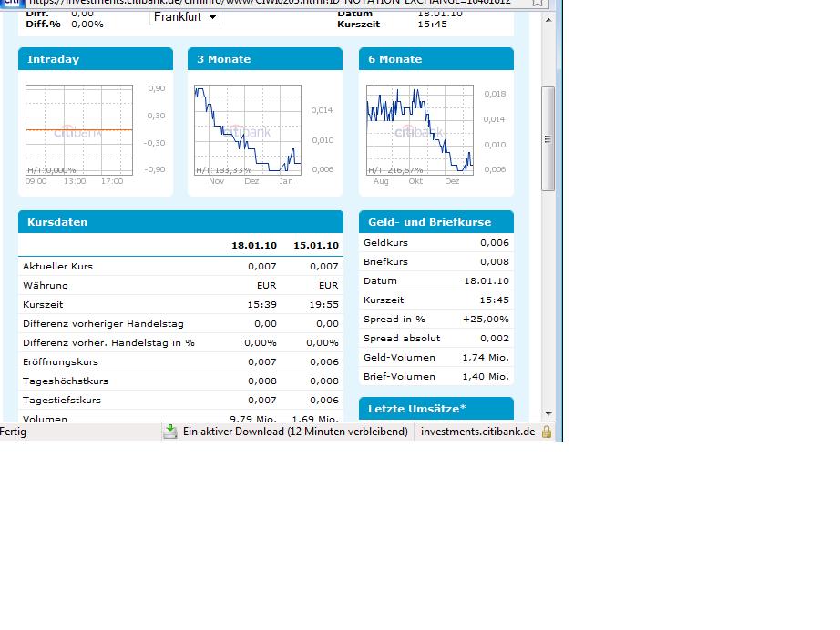840x630 pixels.
Task: Click the padlock security icon
Action: tap(547, 432)
